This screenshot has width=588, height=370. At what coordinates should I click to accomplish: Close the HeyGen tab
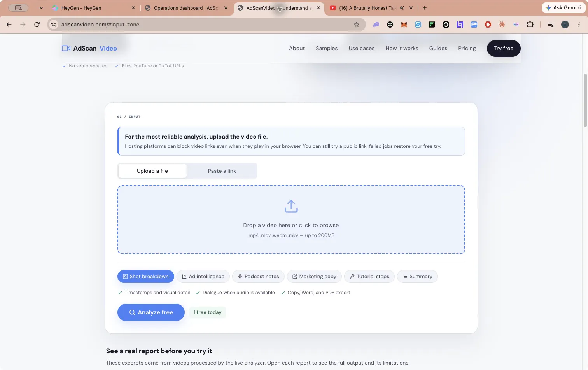pos(133,8)
